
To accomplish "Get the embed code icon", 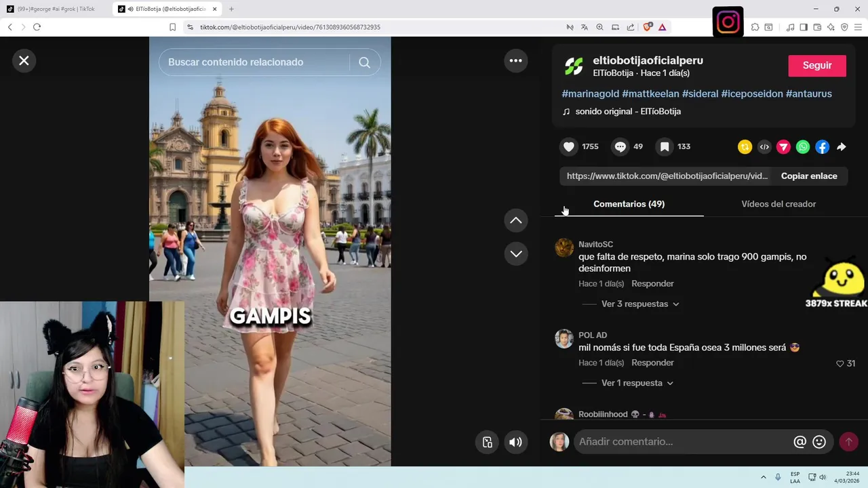I will click(x=764, y=147).
